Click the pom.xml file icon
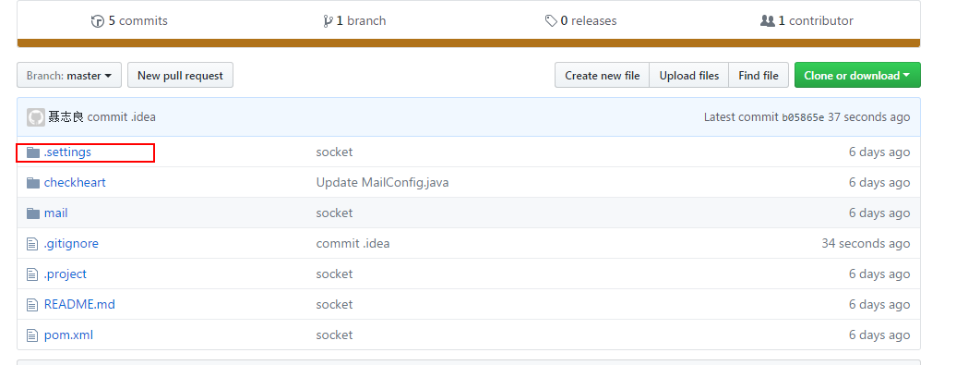The width and height of the screenshot is (980, 365). point(32,335)
